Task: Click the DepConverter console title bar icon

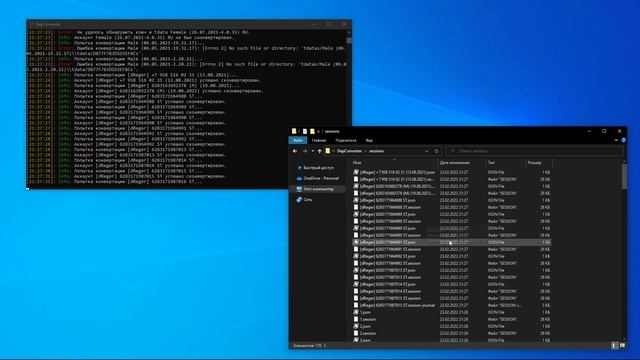Action: (31, 24)
